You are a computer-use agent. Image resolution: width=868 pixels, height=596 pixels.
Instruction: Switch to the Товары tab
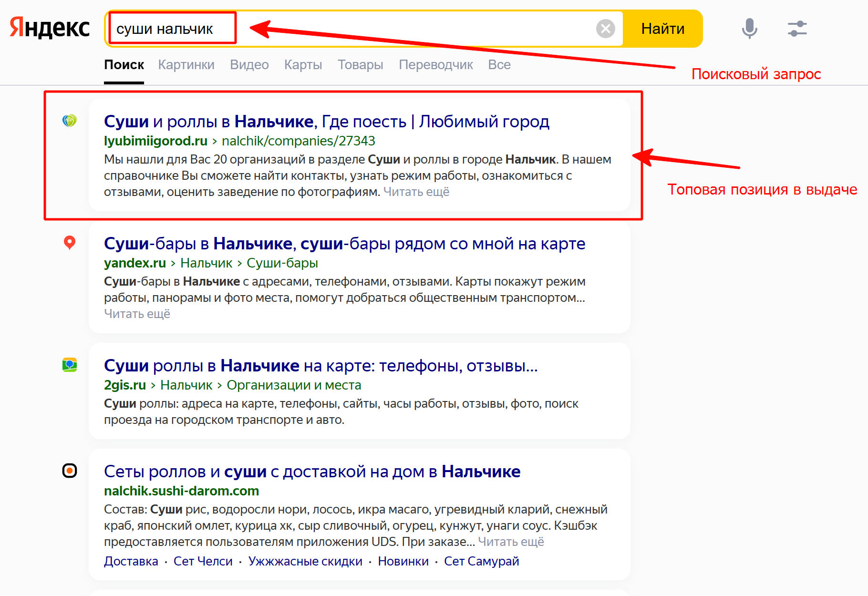coord(361,65)
